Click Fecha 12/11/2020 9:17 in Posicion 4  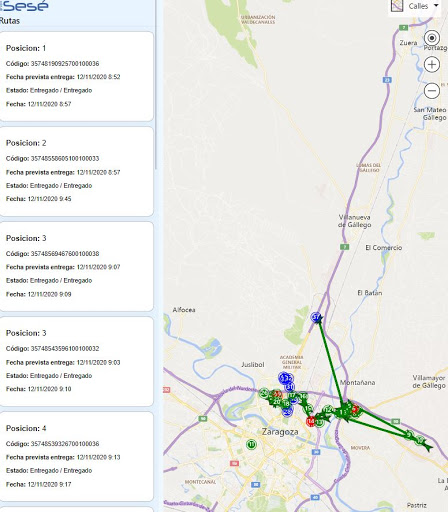coord(49,484)
